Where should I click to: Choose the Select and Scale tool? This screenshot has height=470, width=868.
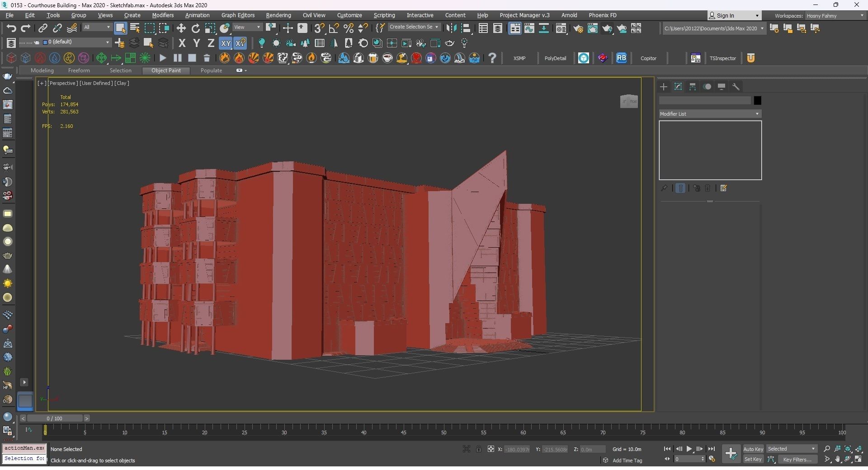pyautogui.click(x=210, y=28)
